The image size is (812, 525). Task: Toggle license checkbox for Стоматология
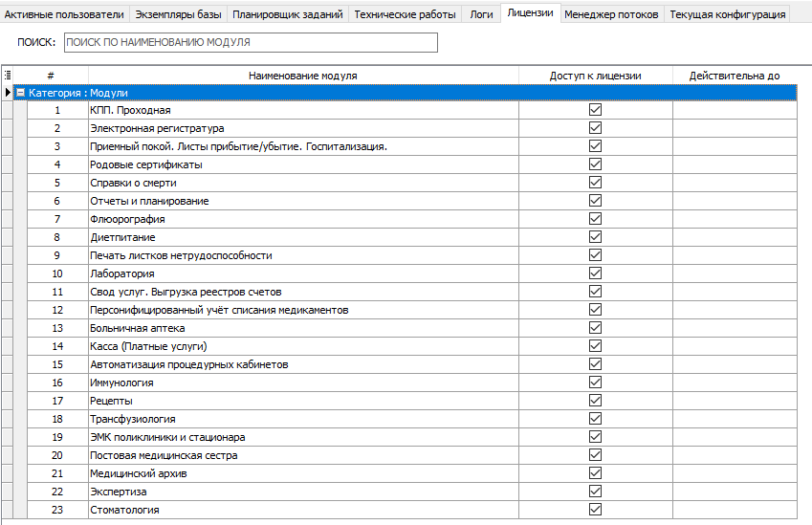(x=596, y=510)
